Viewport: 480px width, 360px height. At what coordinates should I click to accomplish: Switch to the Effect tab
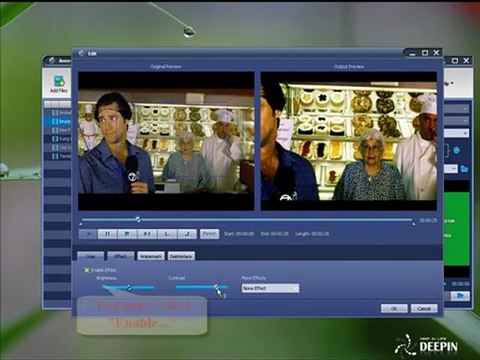tap(120, 256)
